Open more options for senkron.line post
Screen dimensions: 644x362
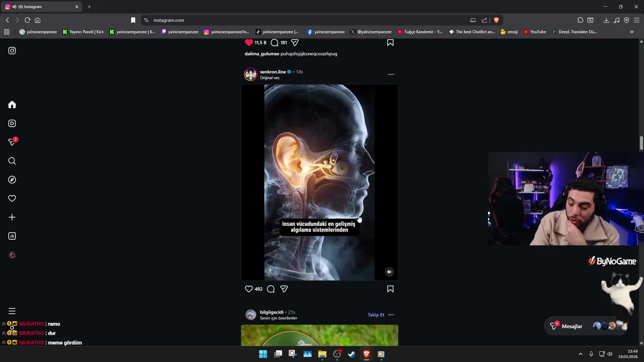[391, 74]
